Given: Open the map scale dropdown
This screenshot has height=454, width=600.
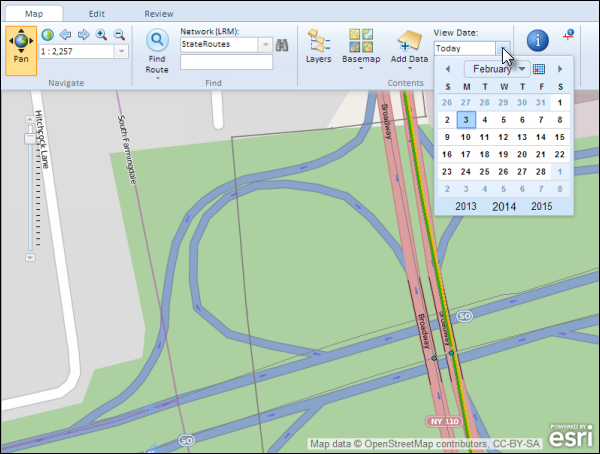Looking at the screenshot, I should (x=121, y=51).
